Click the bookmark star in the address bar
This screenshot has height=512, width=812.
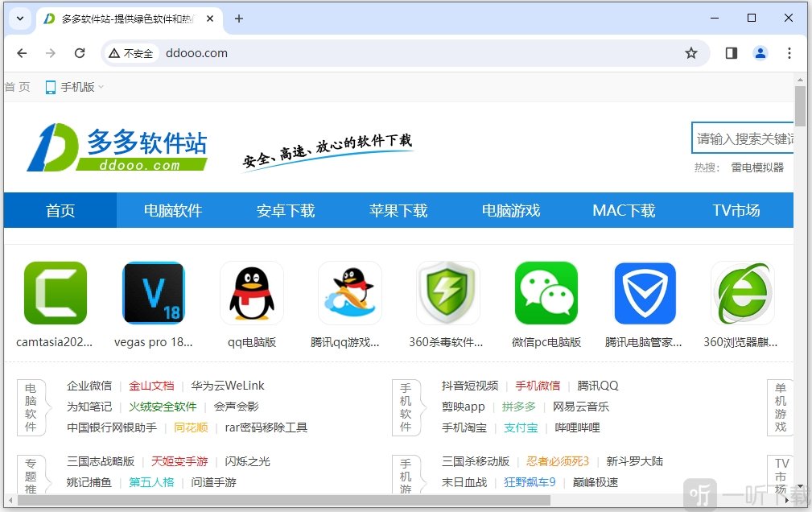click(x=691, y=52)
